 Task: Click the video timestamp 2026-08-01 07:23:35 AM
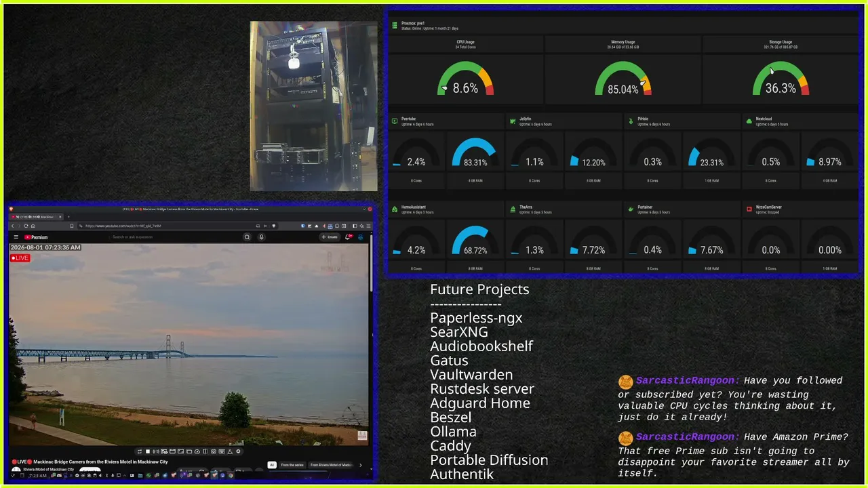click(x=45, y=248)
